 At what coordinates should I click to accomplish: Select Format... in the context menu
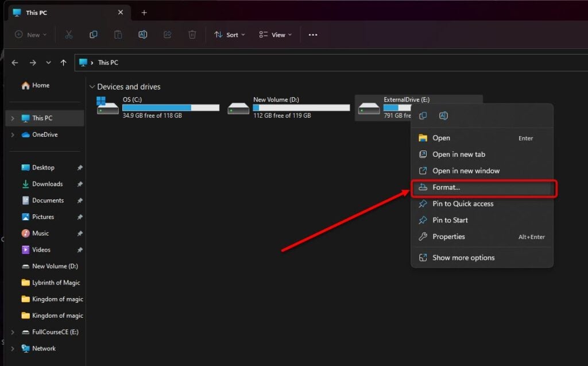446,187
